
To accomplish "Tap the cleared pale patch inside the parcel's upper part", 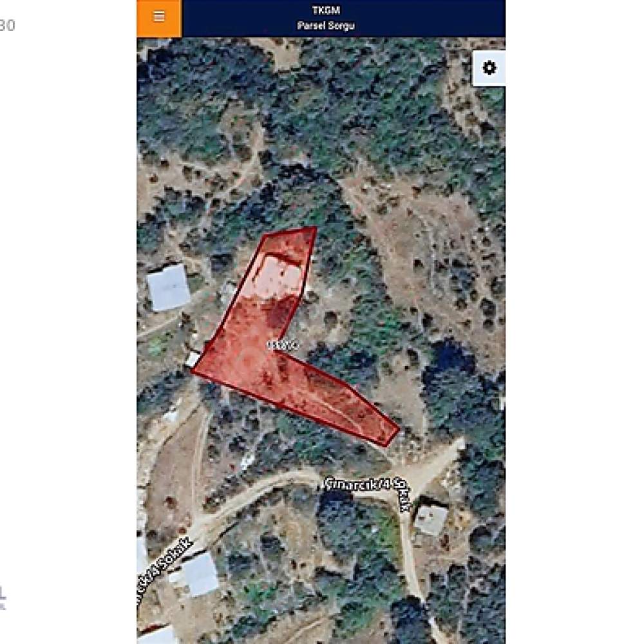I will tap(276, 275).
